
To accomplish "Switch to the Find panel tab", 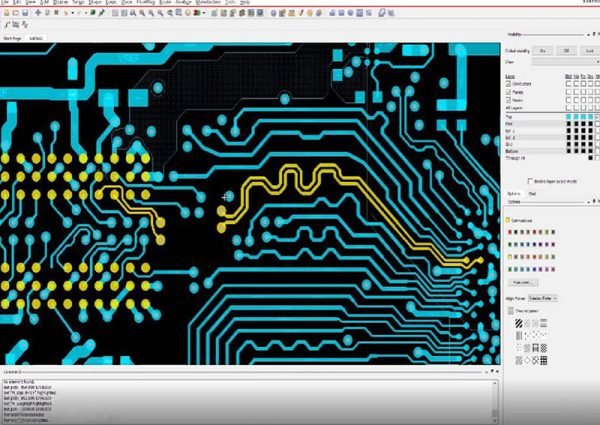I will (532, 194).
